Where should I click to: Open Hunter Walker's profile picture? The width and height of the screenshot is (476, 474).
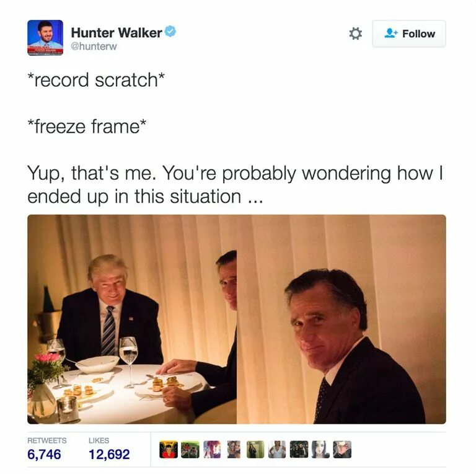click(45, 38)
